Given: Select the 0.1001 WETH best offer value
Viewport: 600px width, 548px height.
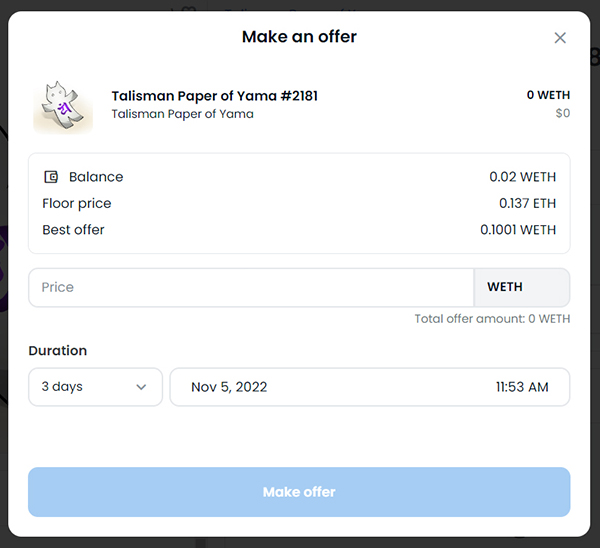Looking at the screenshot, I should [x=518, y=230].
